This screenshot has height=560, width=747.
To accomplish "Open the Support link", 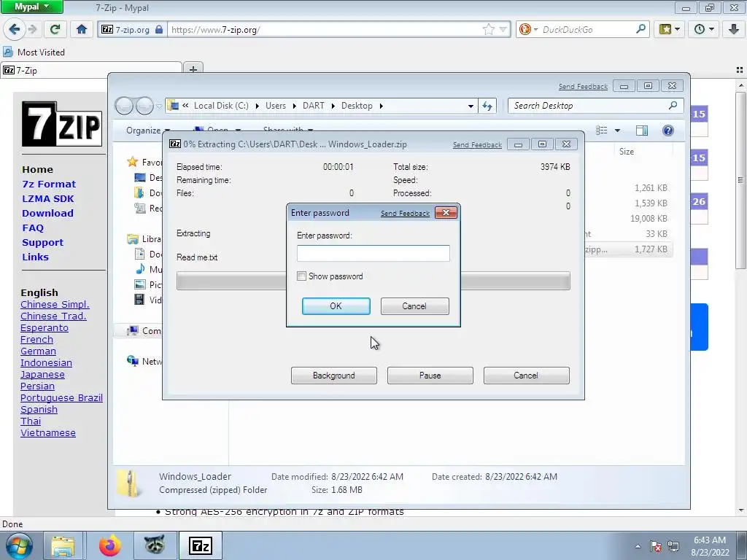I will pos(42,242).
